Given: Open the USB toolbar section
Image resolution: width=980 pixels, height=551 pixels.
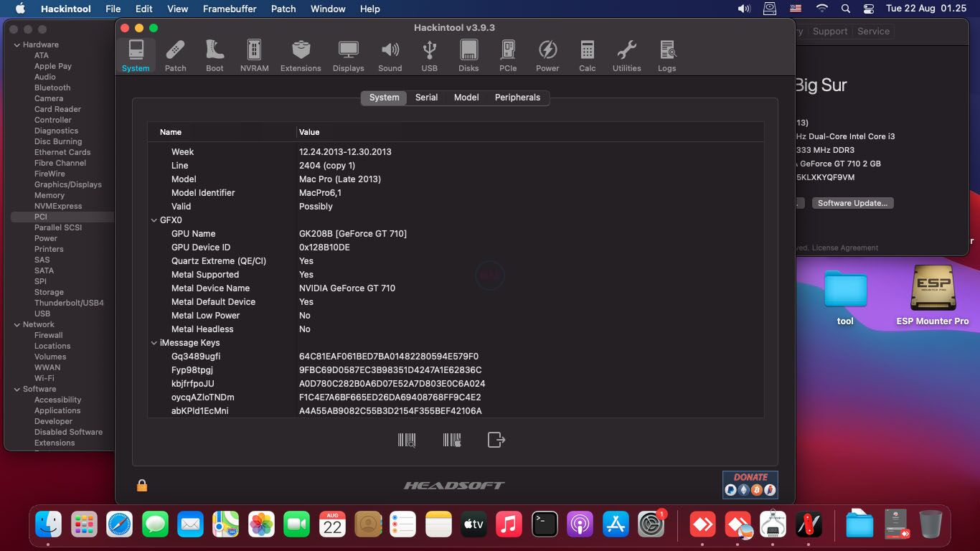Looking at the screenshot, I should point(429,56).
